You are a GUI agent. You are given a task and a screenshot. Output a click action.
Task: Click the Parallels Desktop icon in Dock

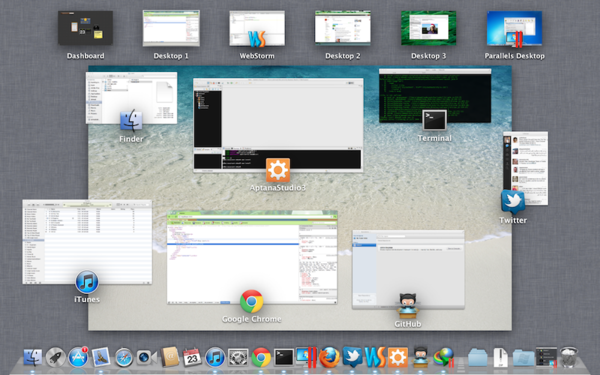(x=307, y=357)
